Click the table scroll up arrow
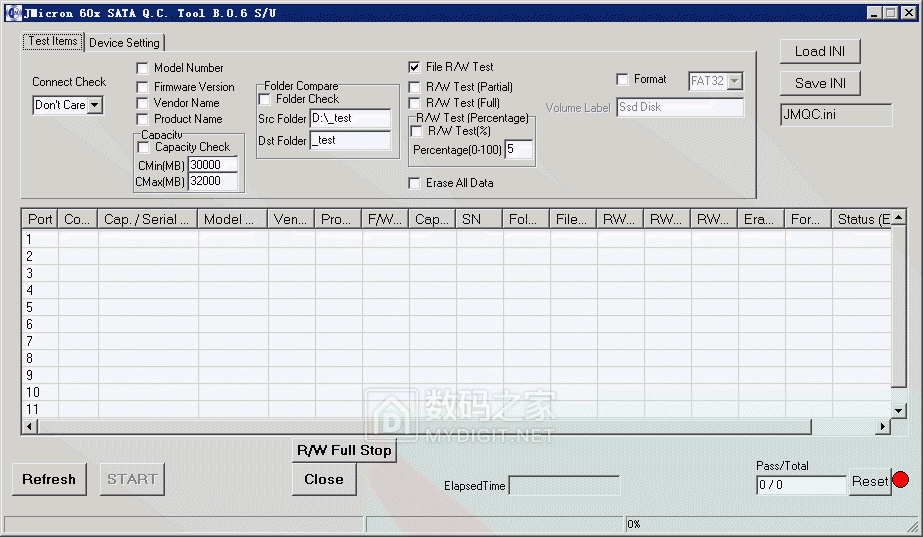The image size is (923, 537). [898, 217]
